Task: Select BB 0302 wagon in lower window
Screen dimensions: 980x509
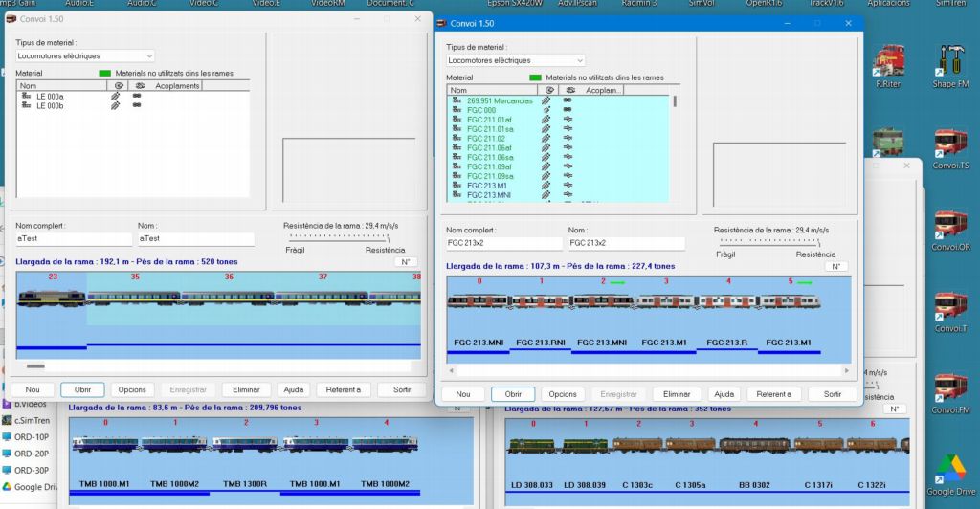Action: click(754, 445)
